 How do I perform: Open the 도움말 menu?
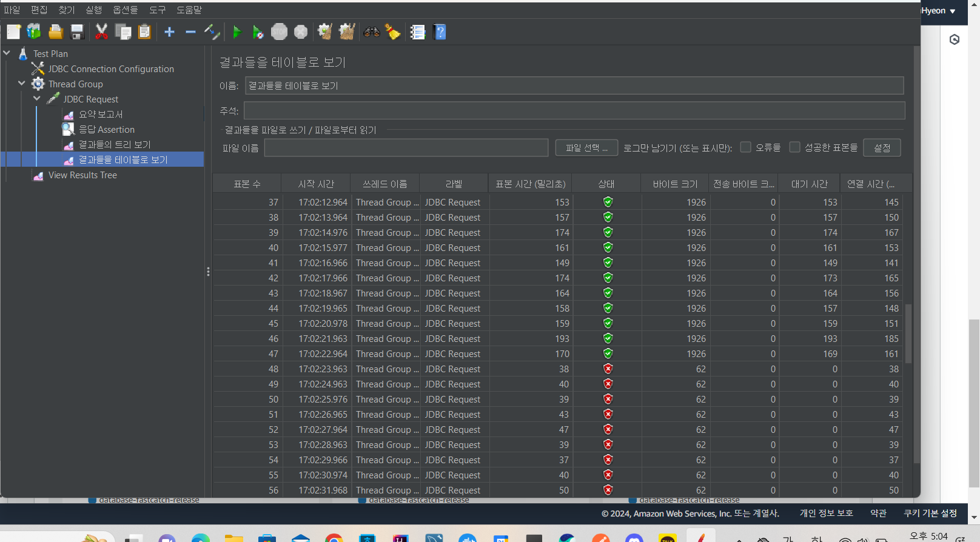[x=189, y=10]
